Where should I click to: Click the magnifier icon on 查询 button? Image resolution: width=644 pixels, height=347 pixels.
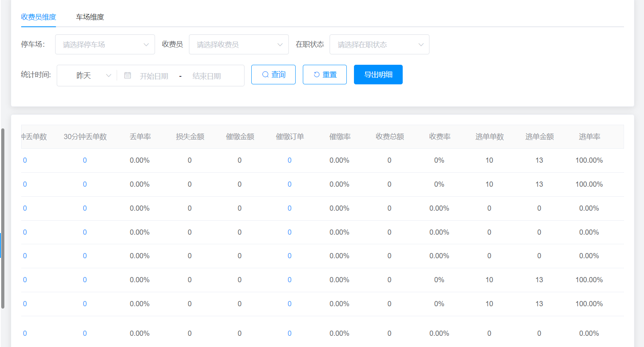click(265, 75)
